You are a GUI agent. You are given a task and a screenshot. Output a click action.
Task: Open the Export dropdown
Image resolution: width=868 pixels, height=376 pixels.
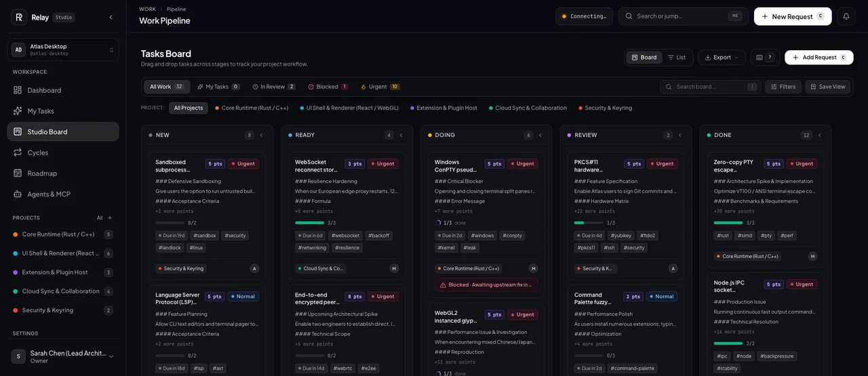click(x=722, y=58)
